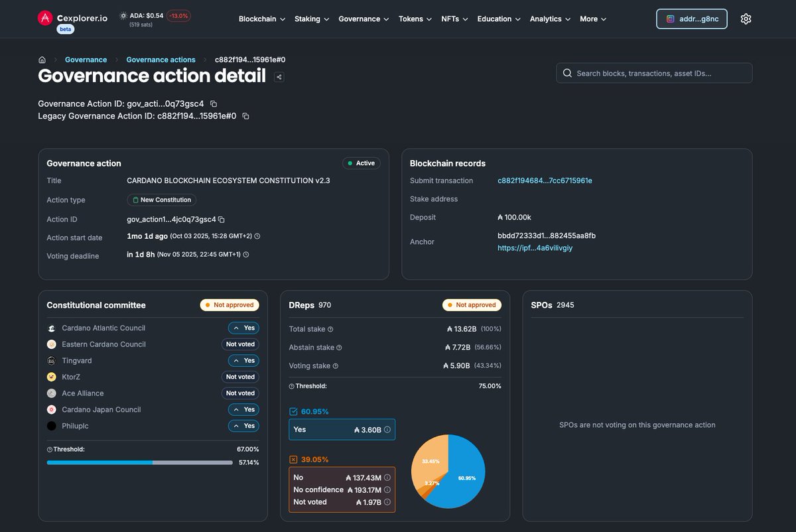796x532 pixels.
Task: Click clock icon next to Voting deadline
Action: [x=247, y=255]
